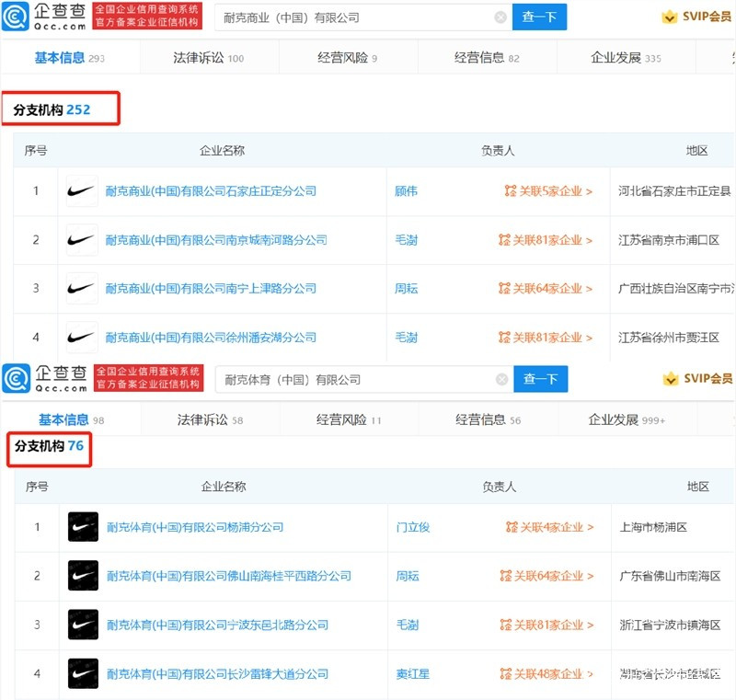Viewport: 736px width, 700px height.
Task: Click the lower 查一下 search button
Action: [x=541, y=379]
